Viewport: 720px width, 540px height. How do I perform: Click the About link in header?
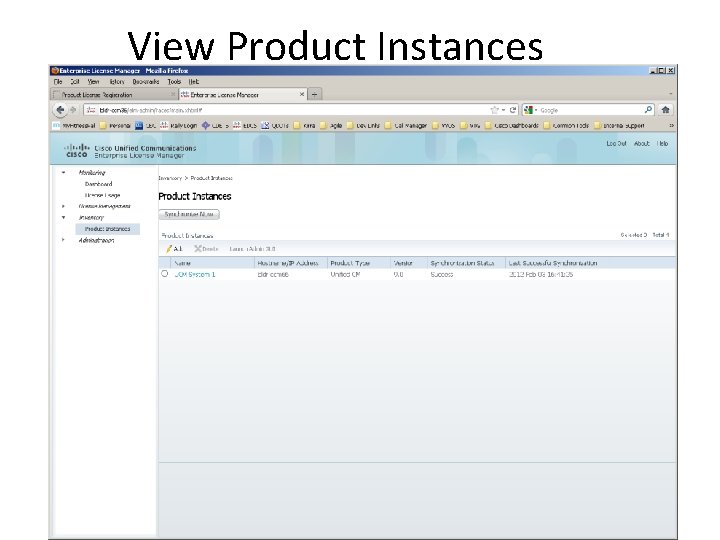641,144
